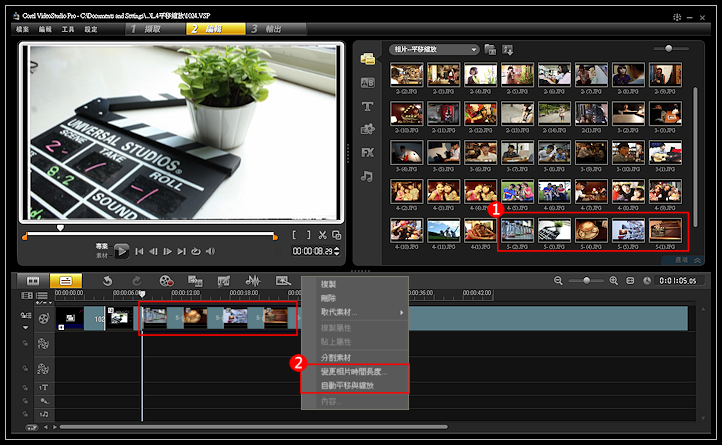722x445 pixels.
Task: Open the Edit menu
Action: pos(45,29)
